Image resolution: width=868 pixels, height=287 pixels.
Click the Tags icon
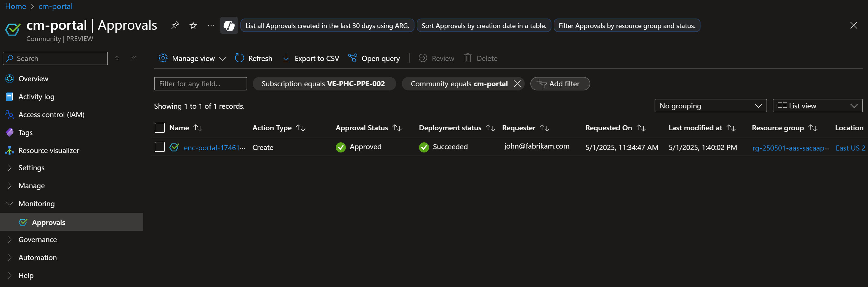(10, 133)
